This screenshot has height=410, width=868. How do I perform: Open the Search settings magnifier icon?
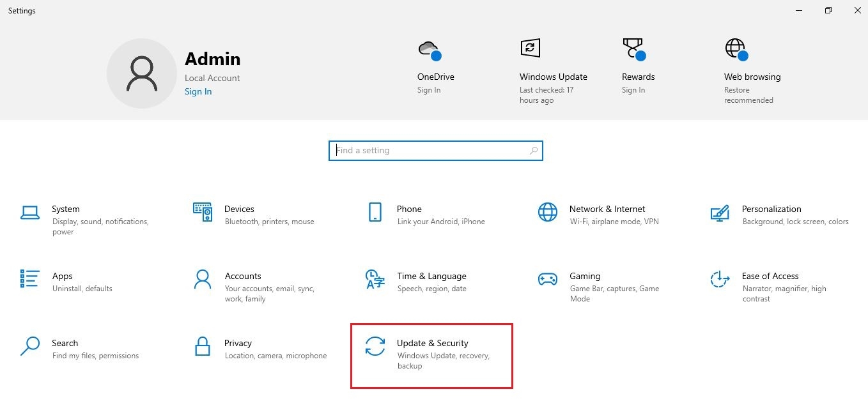coord(30,346)
